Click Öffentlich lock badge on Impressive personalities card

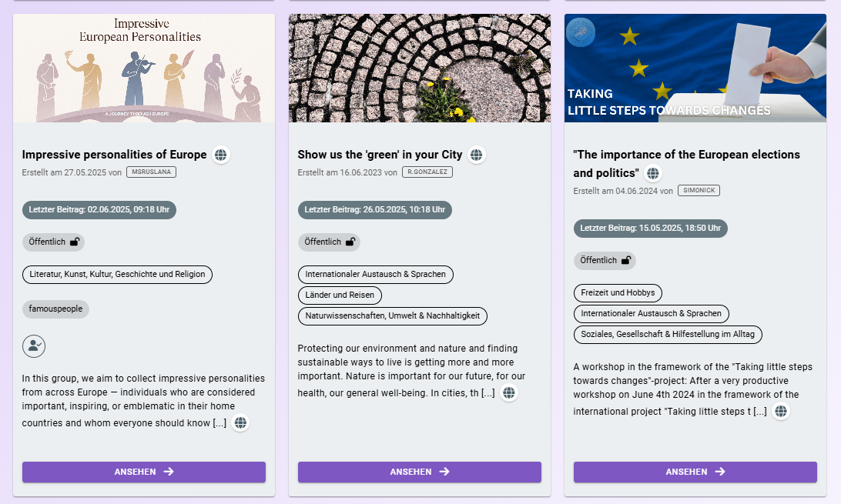[x=53, y=242]
